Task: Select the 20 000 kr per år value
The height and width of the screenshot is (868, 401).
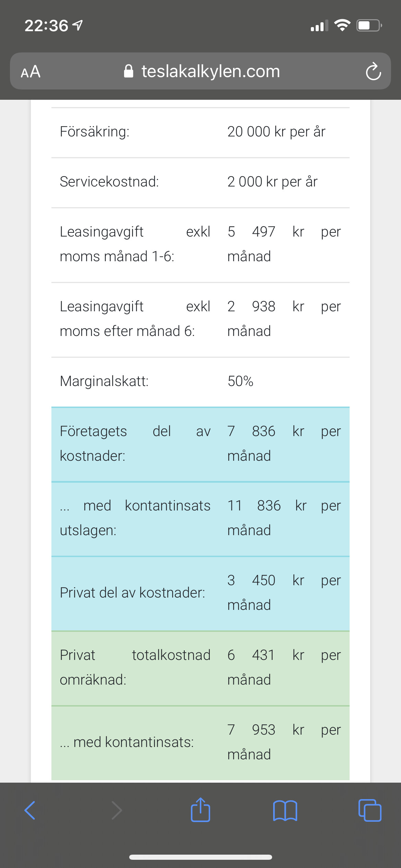Action: pos(276,132)
